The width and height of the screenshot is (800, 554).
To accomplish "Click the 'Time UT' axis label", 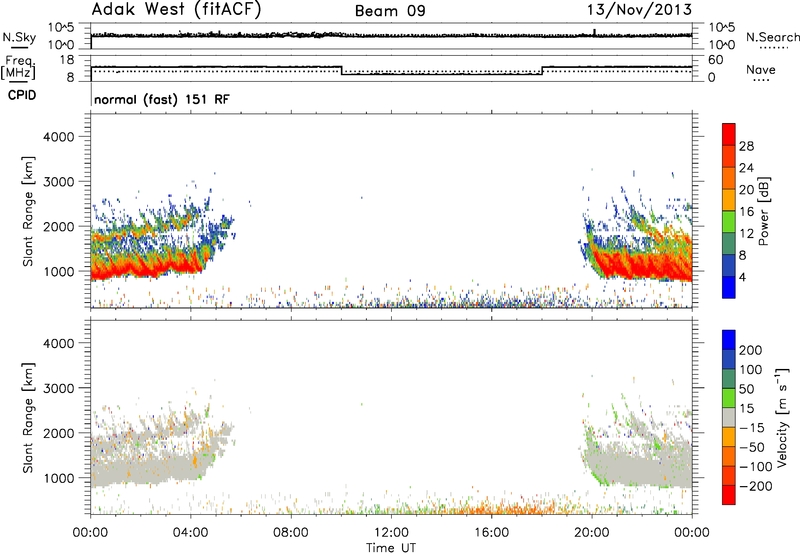I will 391,548.
